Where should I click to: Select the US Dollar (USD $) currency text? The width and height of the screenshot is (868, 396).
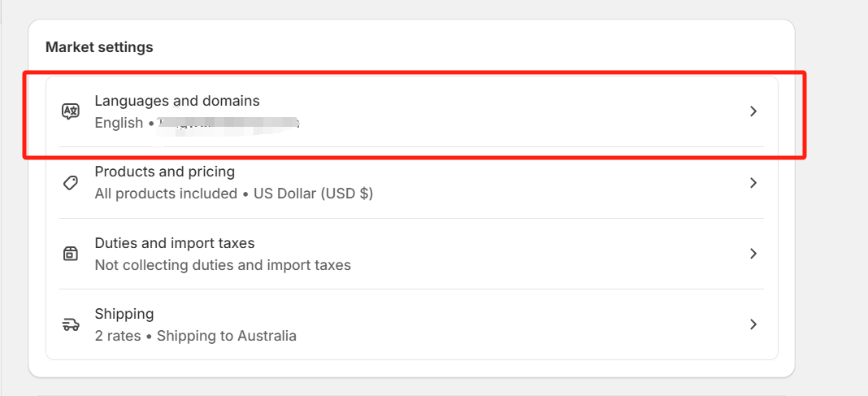pyautogui.click(x=314, y=194)
